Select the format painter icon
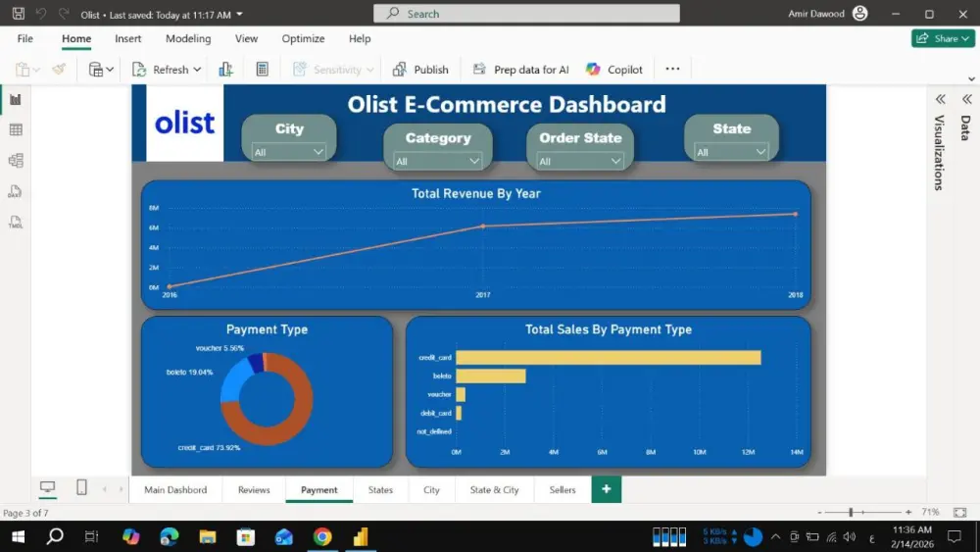Viewport: 980px width, 552px height. pyautogui.click(x=60, y=70)
